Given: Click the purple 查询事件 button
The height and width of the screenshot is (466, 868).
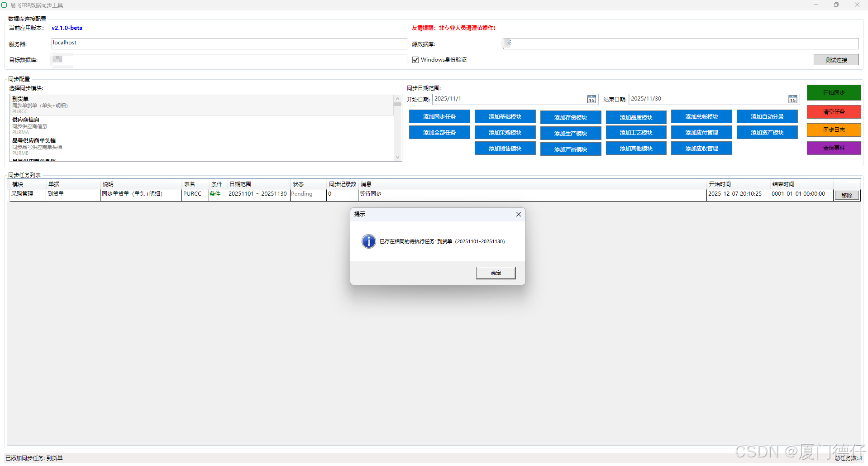Looking at the screenshot, I should pyautogui.click(x=834, y=148).
